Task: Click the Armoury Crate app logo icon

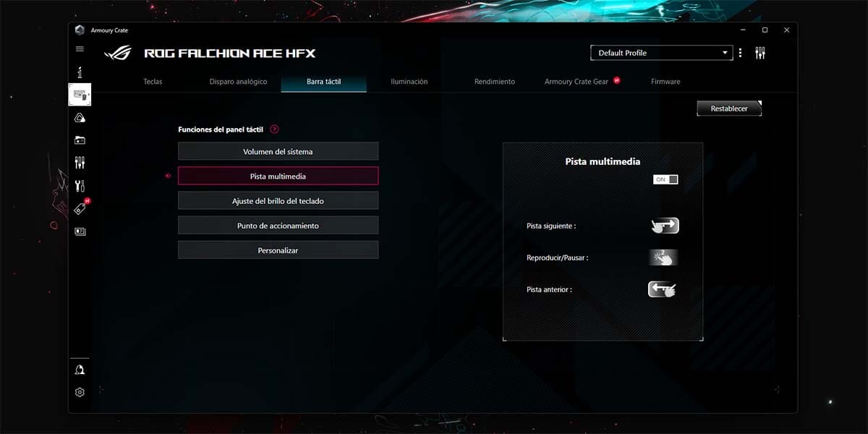Action: point(80,30)
